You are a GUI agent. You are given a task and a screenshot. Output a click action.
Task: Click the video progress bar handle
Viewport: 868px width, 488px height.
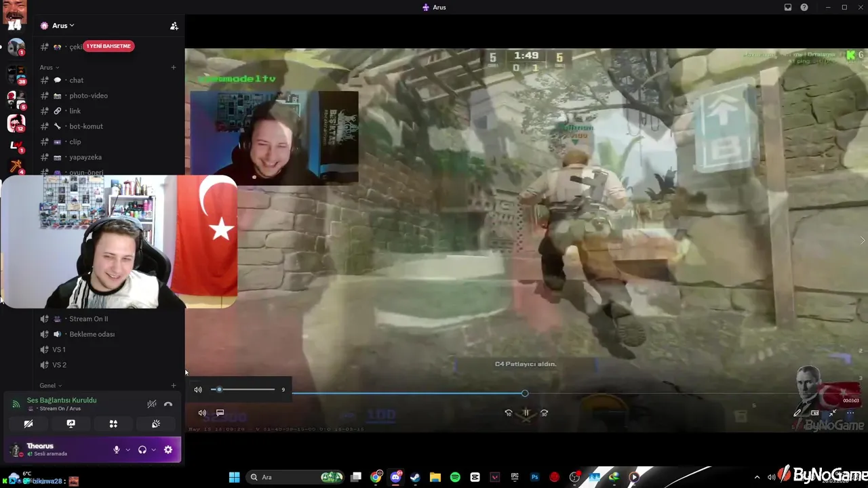click(525, 393)
